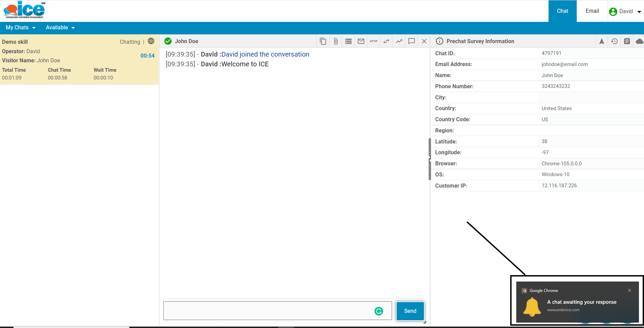Click the clipboard notes icon
This screenshot has height=328, width=644.
[x=627, y=41]
